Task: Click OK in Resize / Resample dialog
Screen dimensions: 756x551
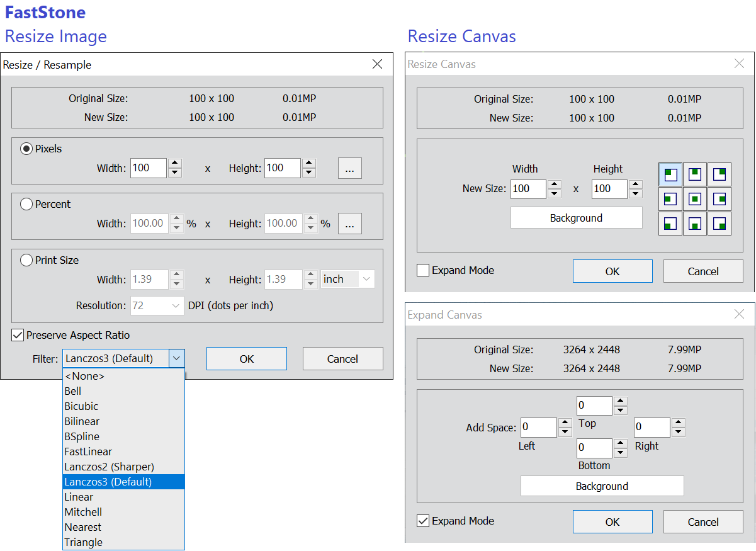Action: (247, 359)
